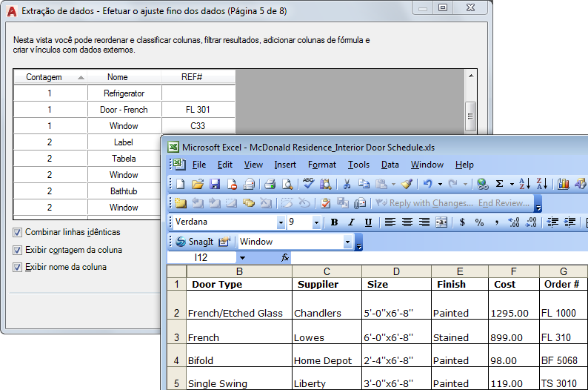
Task: Select the French/Etched Glass cell
Action: point(239,305)
